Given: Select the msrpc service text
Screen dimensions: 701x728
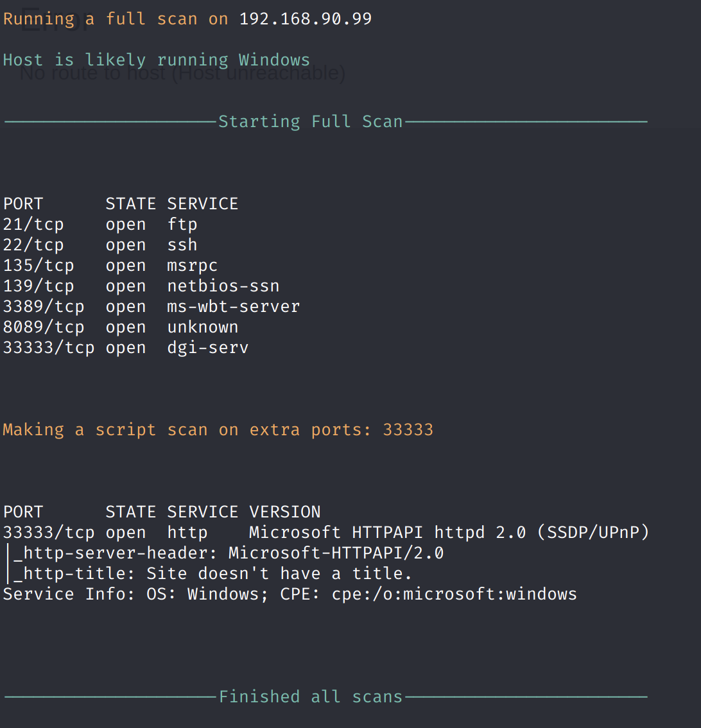Looking at the screenshot, I should (192, 266).
